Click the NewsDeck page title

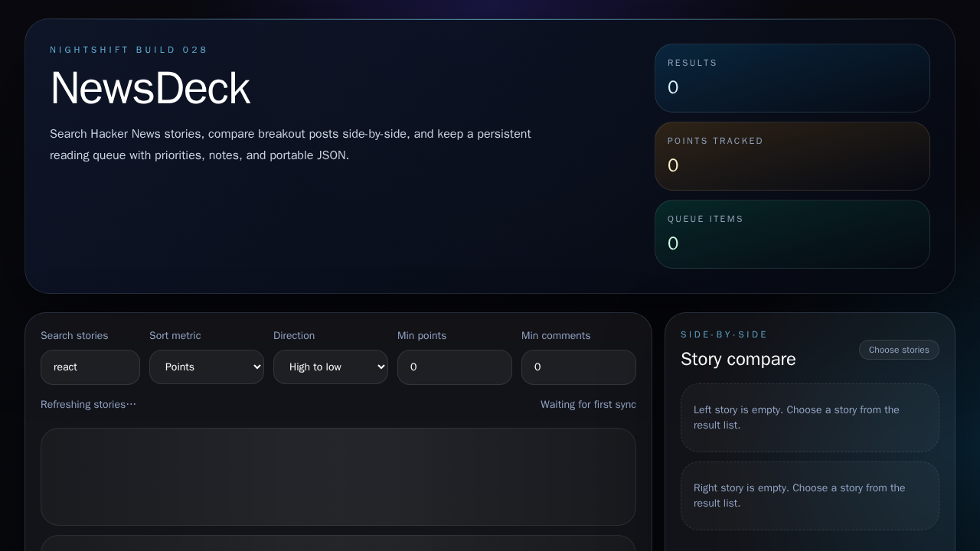coord(150,87)
